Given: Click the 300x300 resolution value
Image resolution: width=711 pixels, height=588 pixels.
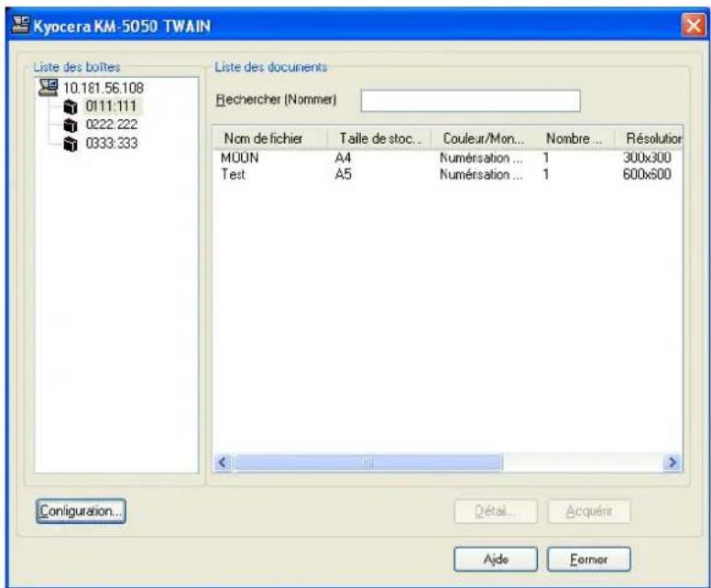Looking at the screenshot, I should pyautogui.click(x=647, y=158).
